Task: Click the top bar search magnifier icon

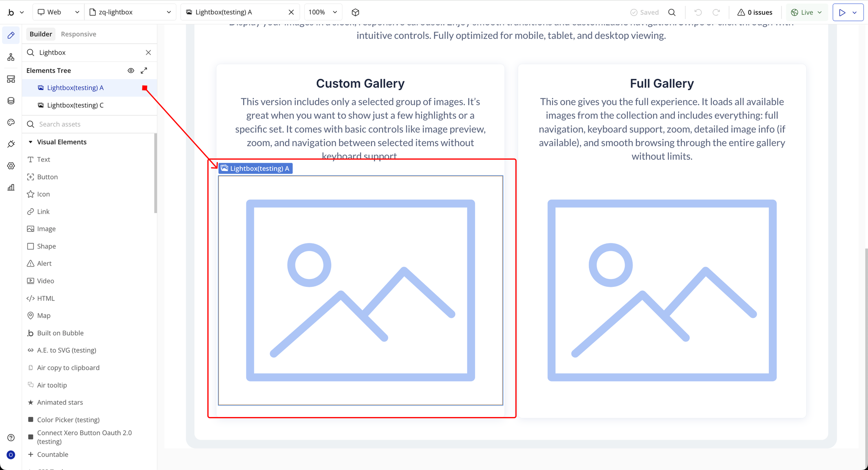Action: (x=672, y=12)
